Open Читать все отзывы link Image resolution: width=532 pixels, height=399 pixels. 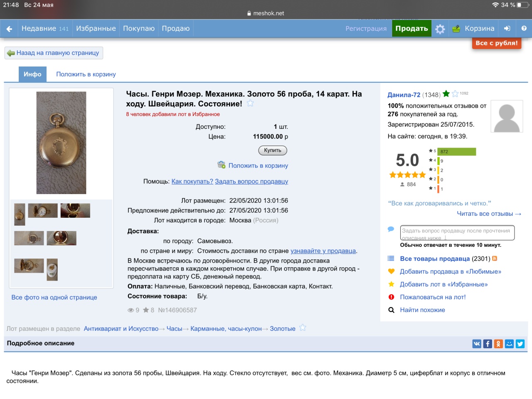pos(489,214)
